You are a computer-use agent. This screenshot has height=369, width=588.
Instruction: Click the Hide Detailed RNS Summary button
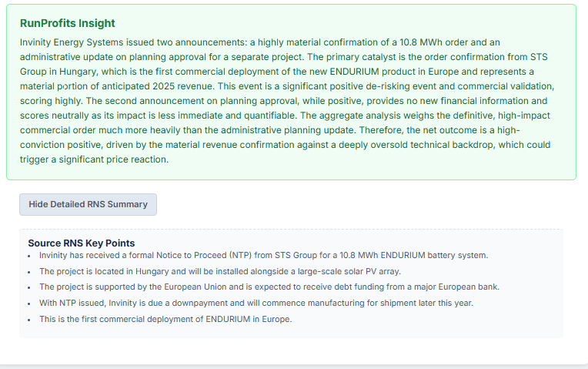click(x=89, y=205)
